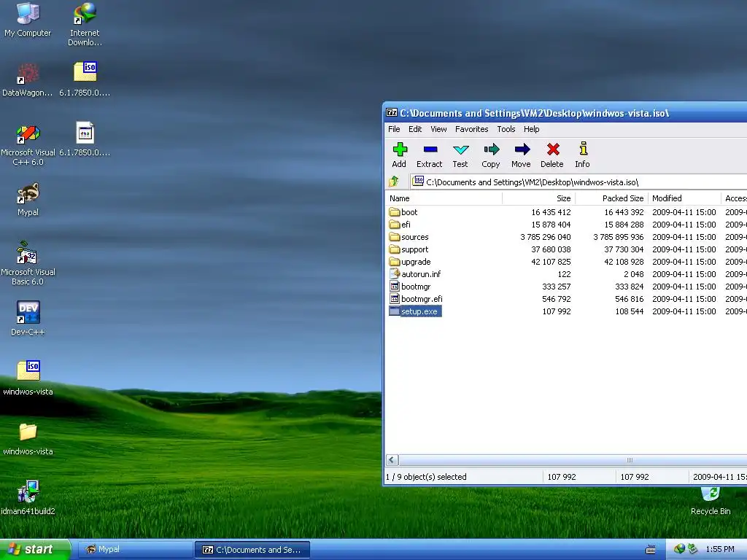Click the horizontal scrollbar left arrow
The image size is (747, 560).
392,460
